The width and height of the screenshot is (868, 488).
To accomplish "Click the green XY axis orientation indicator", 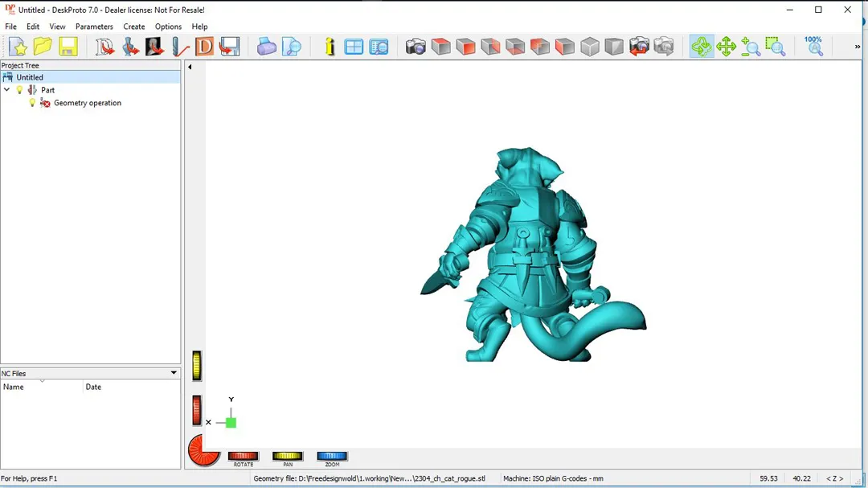I will click(x=231, y=423).
